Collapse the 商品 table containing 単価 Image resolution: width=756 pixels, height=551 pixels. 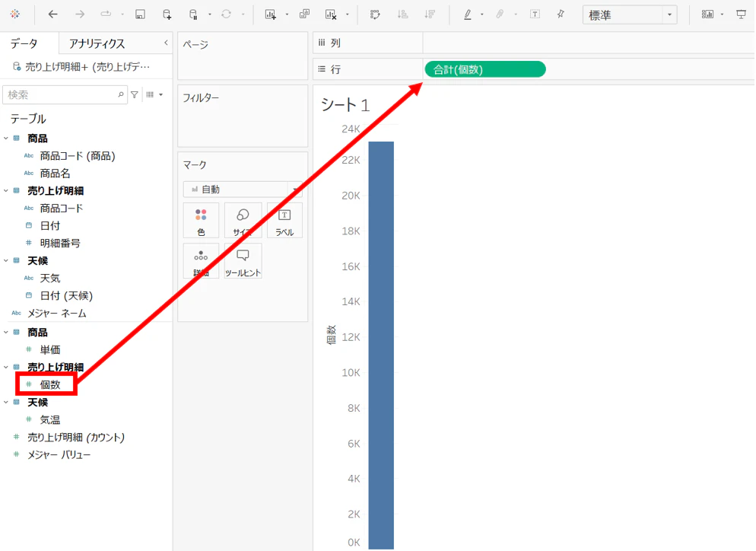pyautogui.click(x=6, y=332)
